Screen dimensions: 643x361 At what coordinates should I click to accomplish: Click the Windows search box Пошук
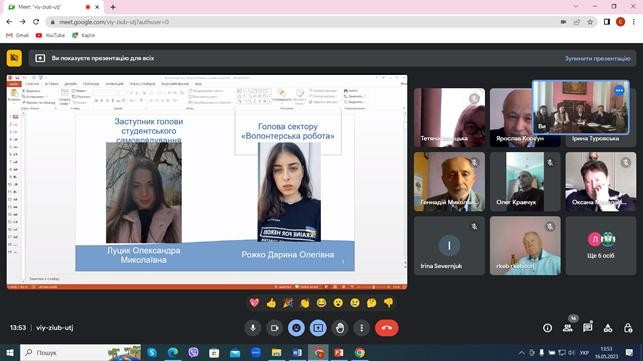80,352
